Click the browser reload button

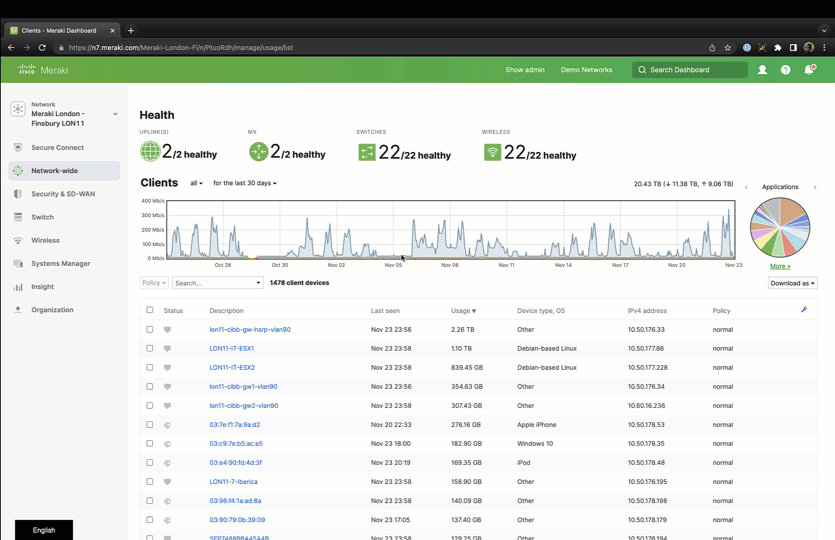tap(42, 47)
